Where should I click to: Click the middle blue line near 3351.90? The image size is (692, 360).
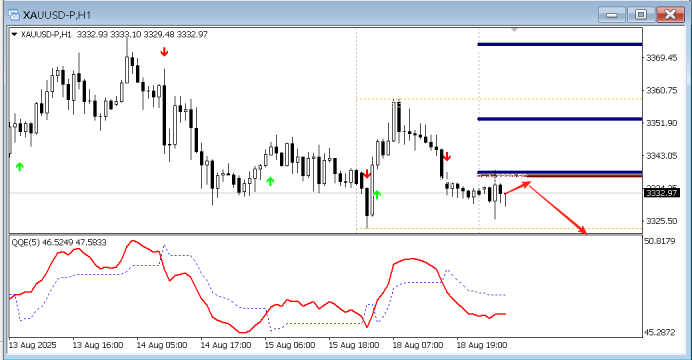tap(560, 119)
